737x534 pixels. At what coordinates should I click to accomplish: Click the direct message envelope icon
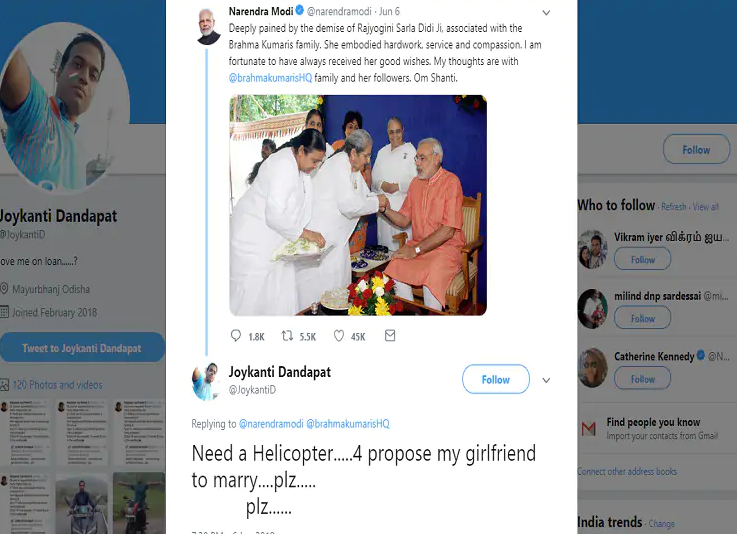point(390,337)
